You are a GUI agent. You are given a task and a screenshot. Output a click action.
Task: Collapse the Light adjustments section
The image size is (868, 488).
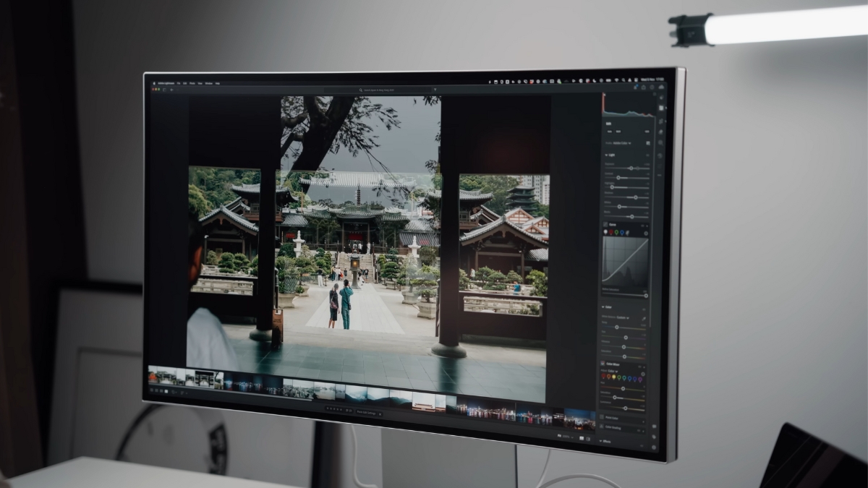pos(608,156)
